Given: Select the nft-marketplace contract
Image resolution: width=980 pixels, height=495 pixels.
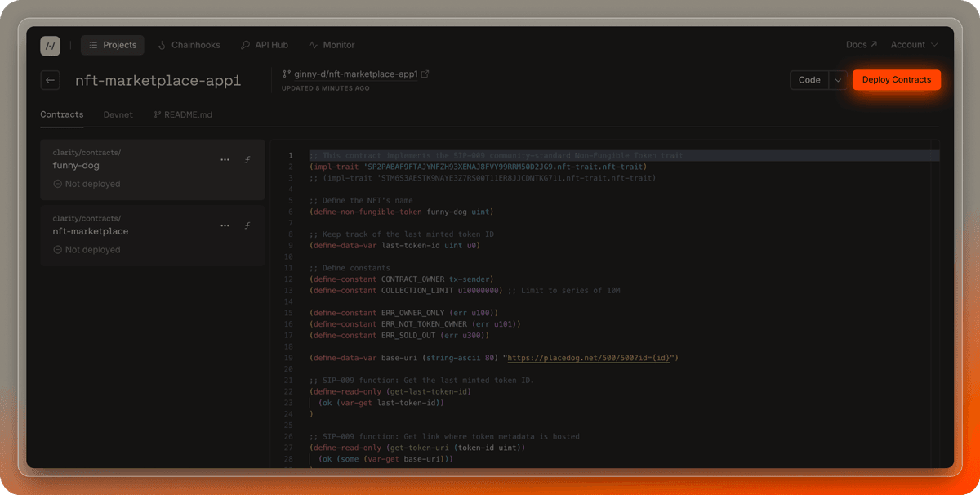Looking at the screenshot, I should (x=153, y=236).
